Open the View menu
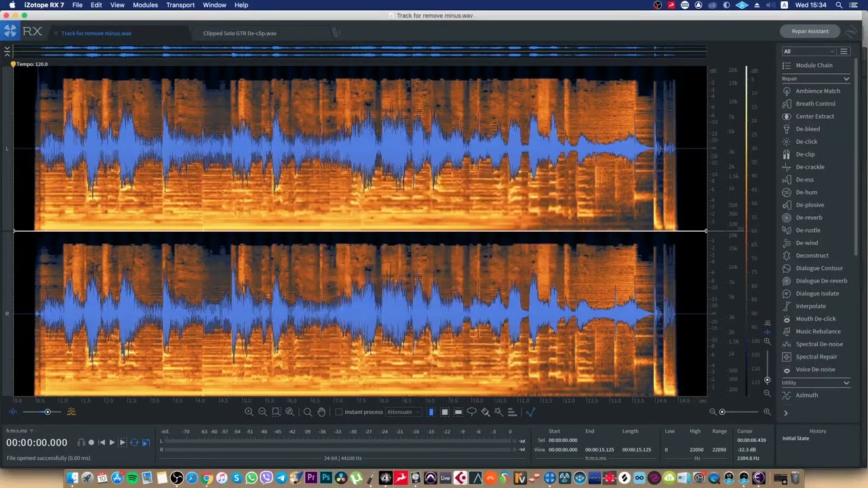 point(117,5)
